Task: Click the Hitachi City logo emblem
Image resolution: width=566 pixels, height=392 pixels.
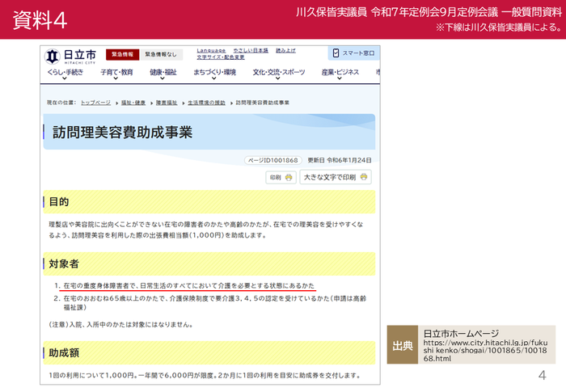Action: tap(52, 57)
